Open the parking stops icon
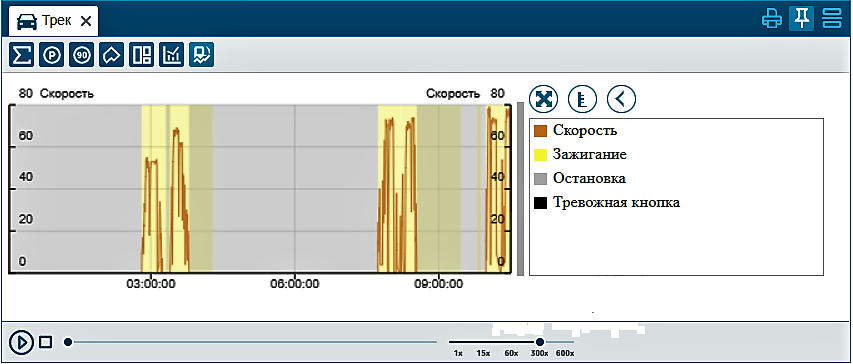Image resolution: width=853 pixels, height=364 pixels. pos(51,55)
